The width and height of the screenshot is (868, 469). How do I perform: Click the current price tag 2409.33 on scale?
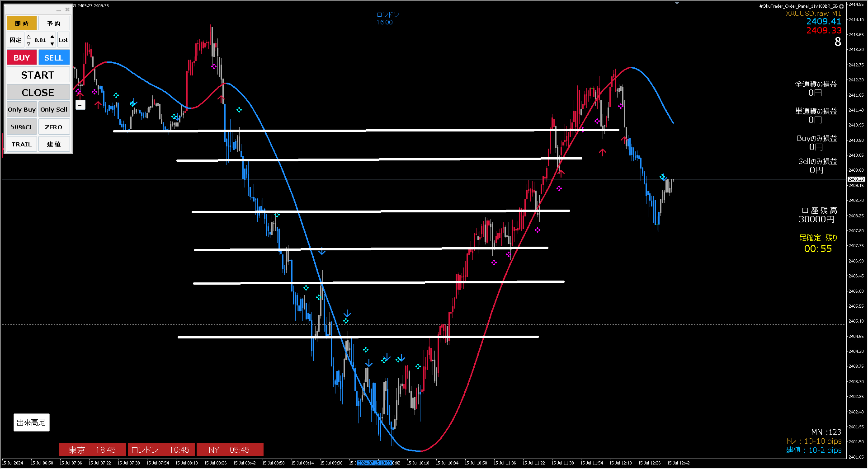tap(856, 179)
